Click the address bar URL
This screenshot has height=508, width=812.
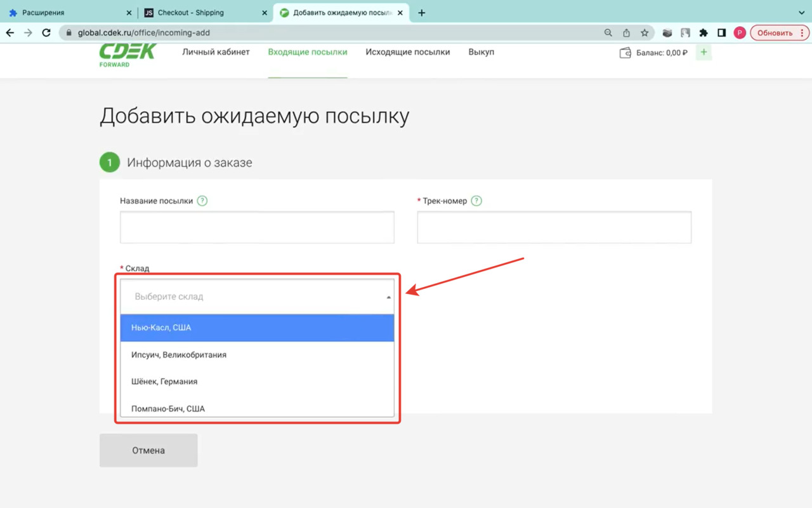[144, 33]
